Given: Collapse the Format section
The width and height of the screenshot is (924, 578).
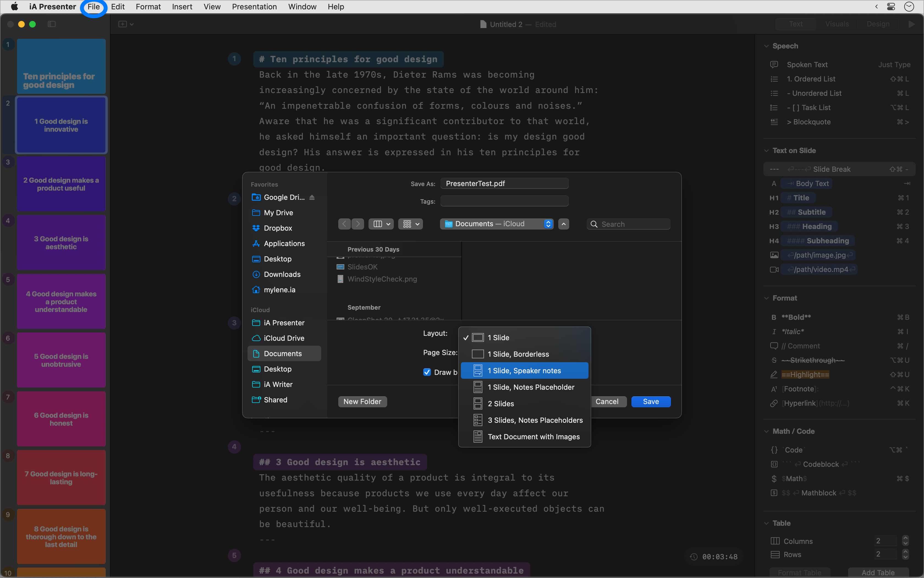Looking at the screenshot, I should click(766, 298).
